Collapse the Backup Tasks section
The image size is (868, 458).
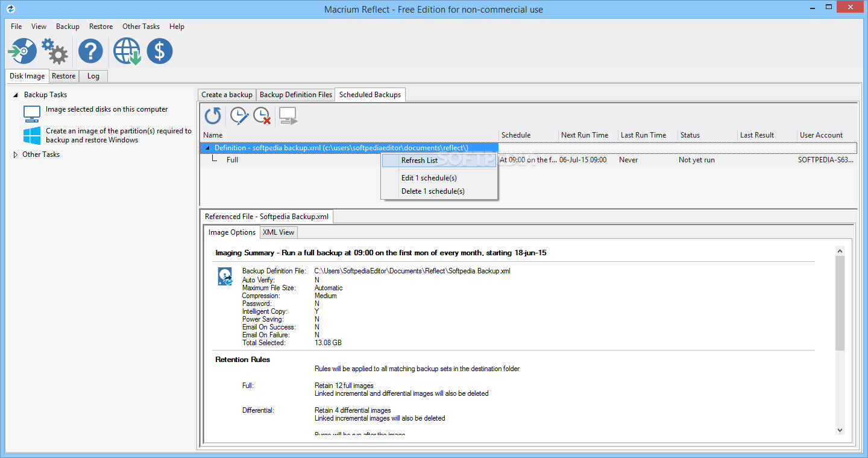[x=16, y=95]
